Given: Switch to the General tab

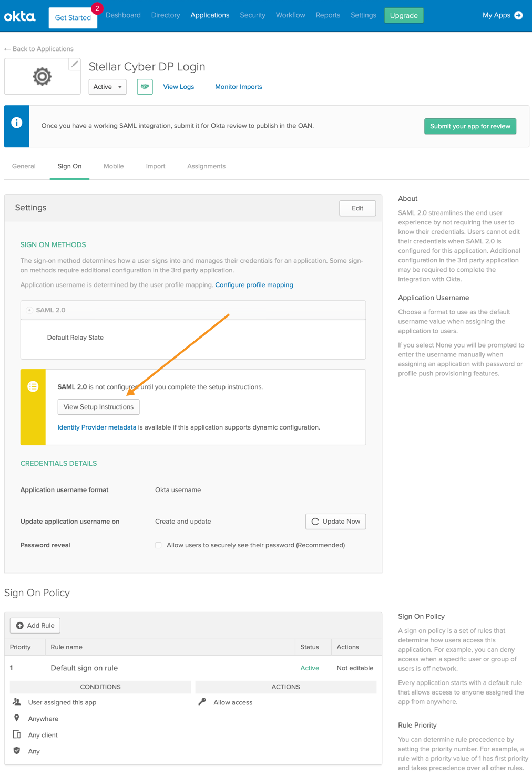Looking at the screenshot, I should [x=24, y=166].
